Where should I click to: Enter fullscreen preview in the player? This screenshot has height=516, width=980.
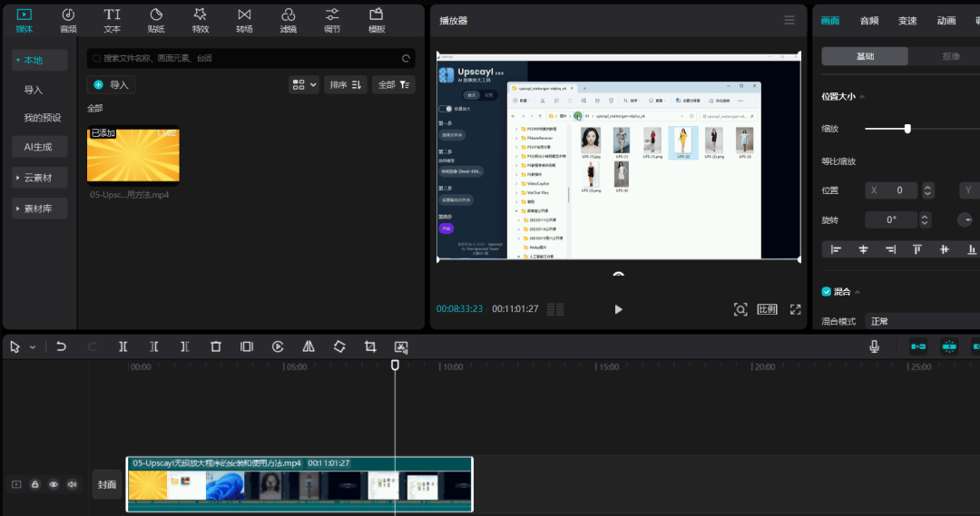click(795, 309)
